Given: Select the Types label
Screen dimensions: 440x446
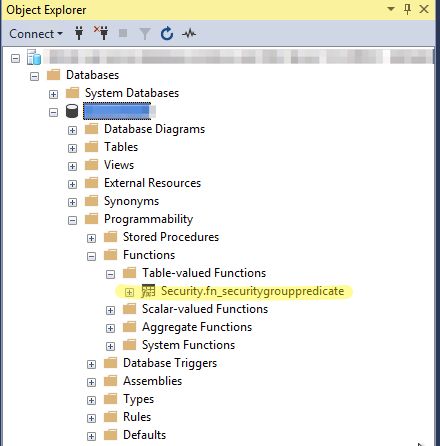Looking at the screenshot, I should (x=138, y=399).
